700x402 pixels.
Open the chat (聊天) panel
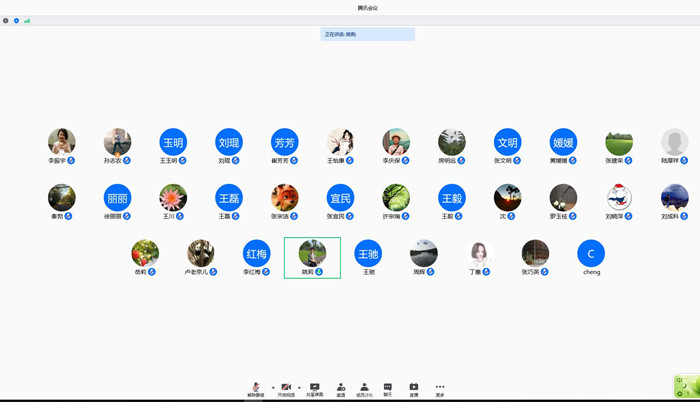(x=388, y=388)
